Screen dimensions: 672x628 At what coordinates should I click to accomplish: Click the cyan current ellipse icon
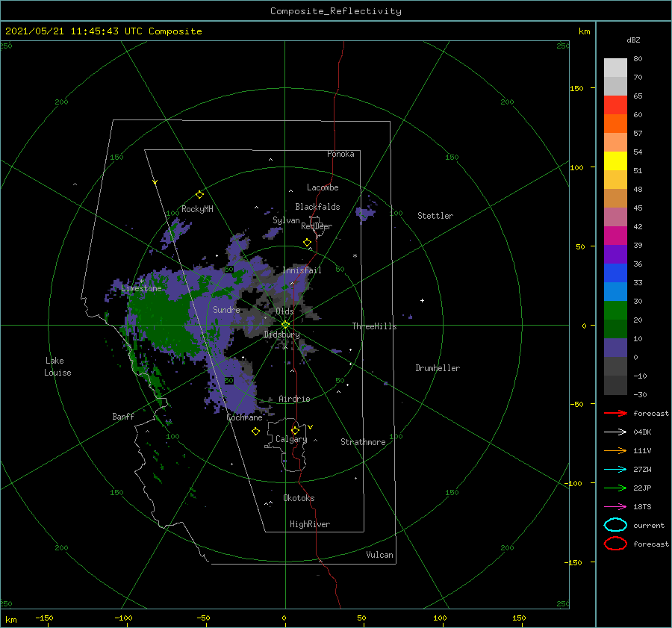[615, 525]
